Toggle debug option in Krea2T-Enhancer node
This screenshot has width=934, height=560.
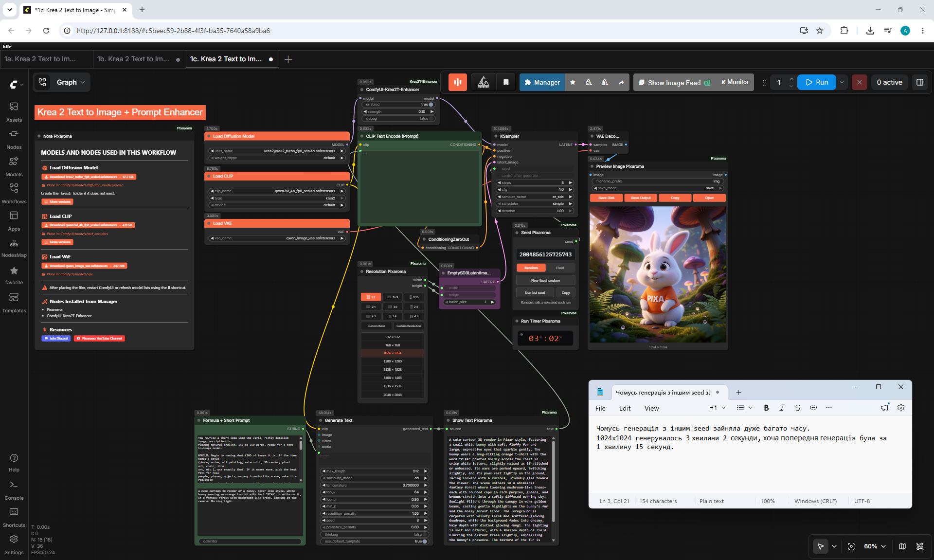(398, 119)
